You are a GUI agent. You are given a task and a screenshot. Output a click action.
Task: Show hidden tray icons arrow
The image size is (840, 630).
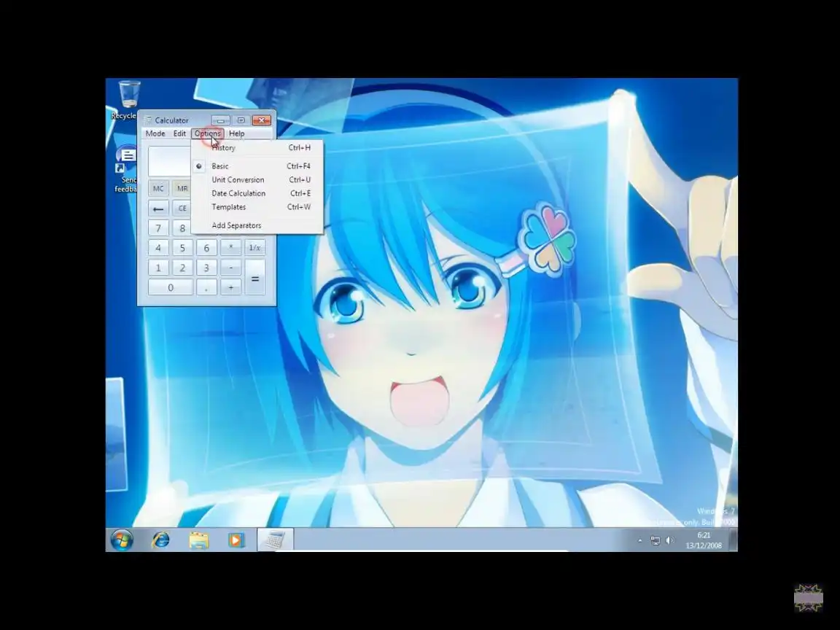tap(639, 541)
